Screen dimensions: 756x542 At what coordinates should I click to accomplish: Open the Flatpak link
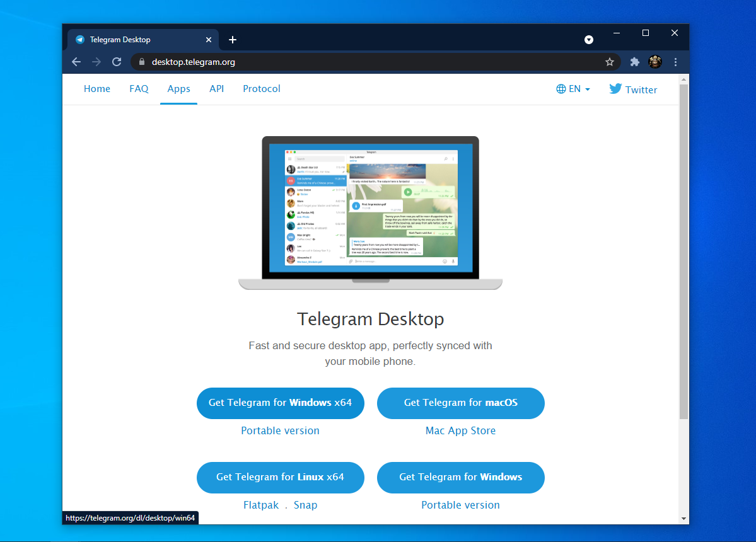click(x=261, y=505)
